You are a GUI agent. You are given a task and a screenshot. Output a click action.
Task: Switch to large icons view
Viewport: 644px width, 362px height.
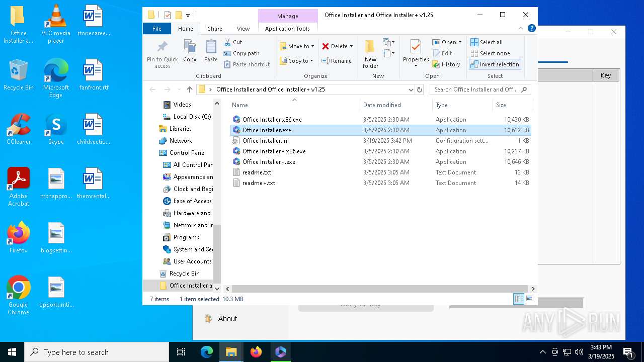pos(530,299)
